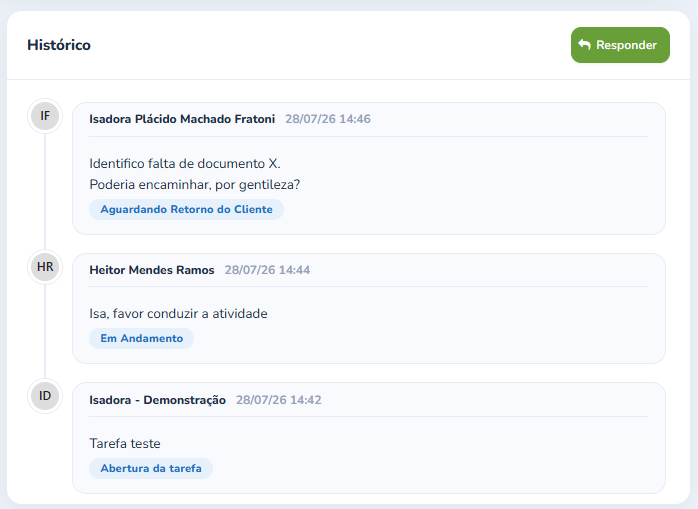The width and height of the screenshot is (698, 509).
Task: Click the Abertura da tarefa badge
Action: tap(151, 468)
